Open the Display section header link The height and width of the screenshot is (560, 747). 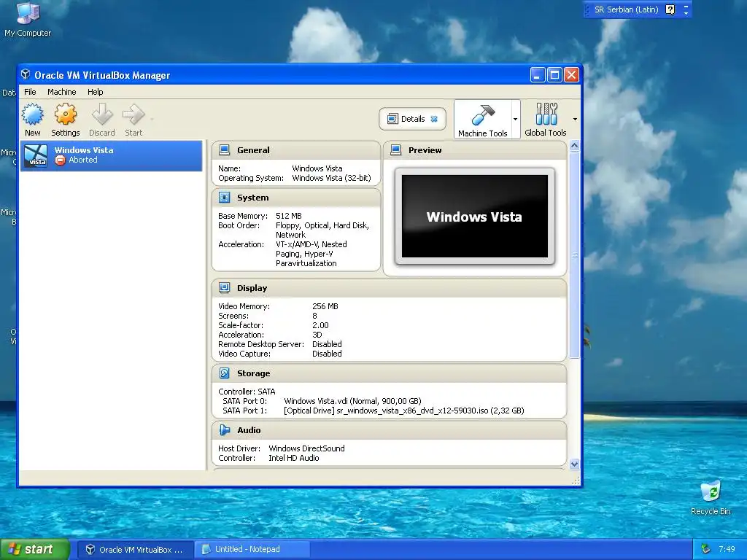tap(252, 288)
